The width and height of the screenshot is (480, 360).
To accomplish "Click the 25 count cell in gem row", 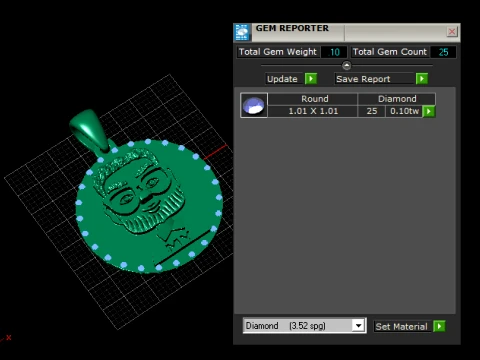I will [x=372, y=111].
